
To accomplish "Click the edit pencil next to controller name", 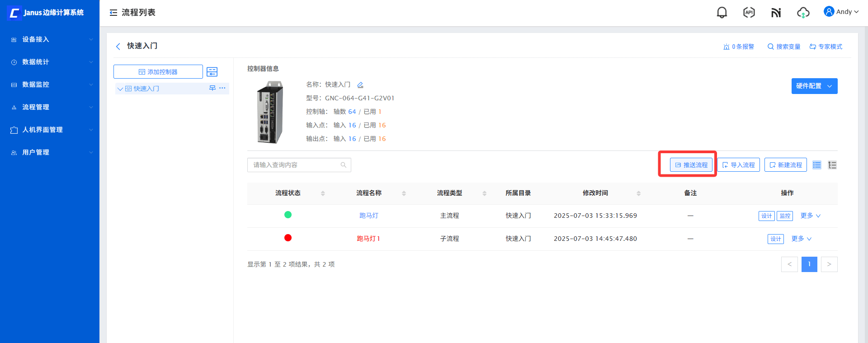I will [x=360, y=85].
